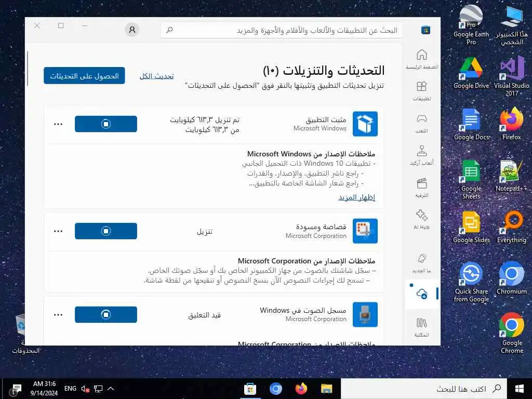
Task: Open This PC desktop icon
Action: [x=512, y=25]
